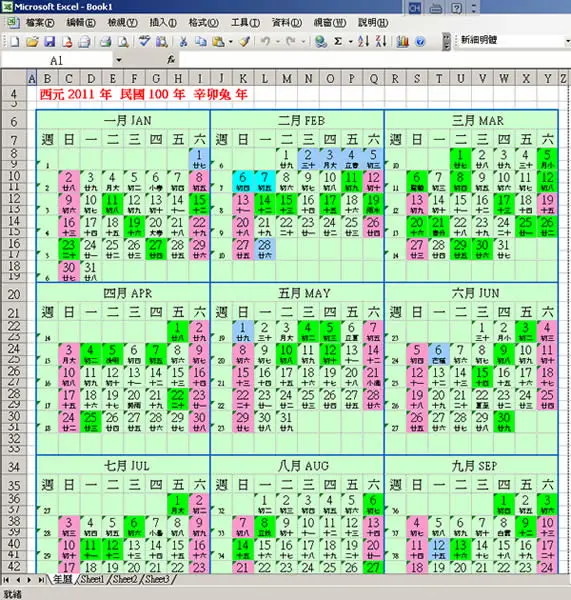Open the 資料(D) menu
Viewport: 571px width, 600px height.
tap(287, 23)
